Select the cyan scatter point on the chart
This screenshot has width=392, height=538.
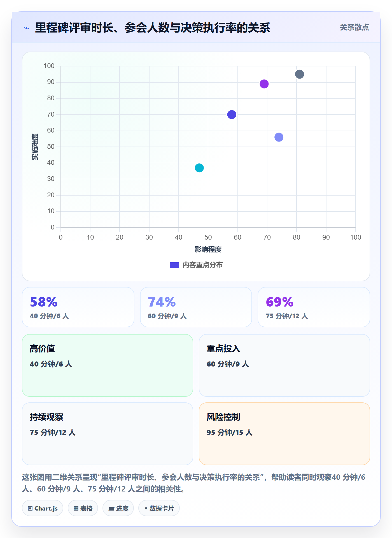199,168
